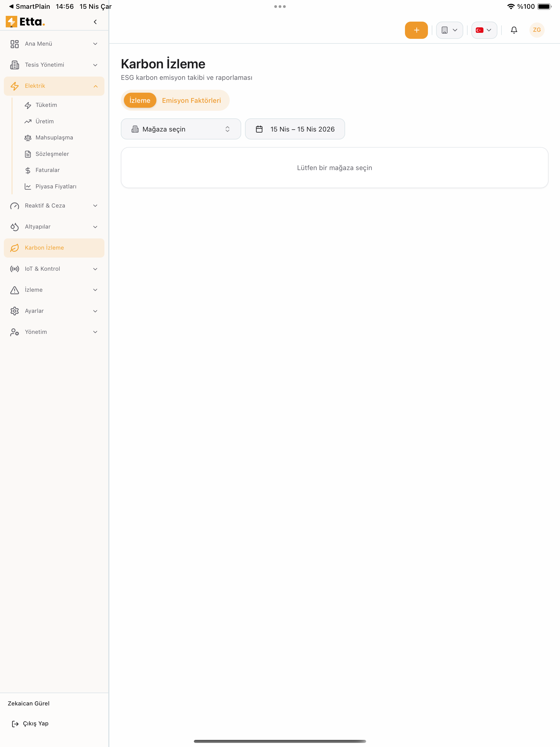Click the Lütfen bir mağaza seçin message

[334, 168]
